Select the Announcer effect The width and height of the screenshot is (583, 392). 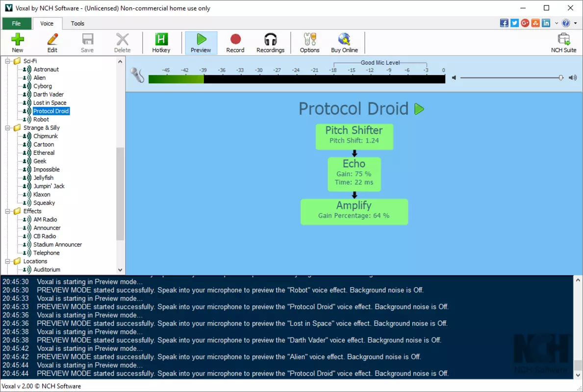(x=47, y=228)
